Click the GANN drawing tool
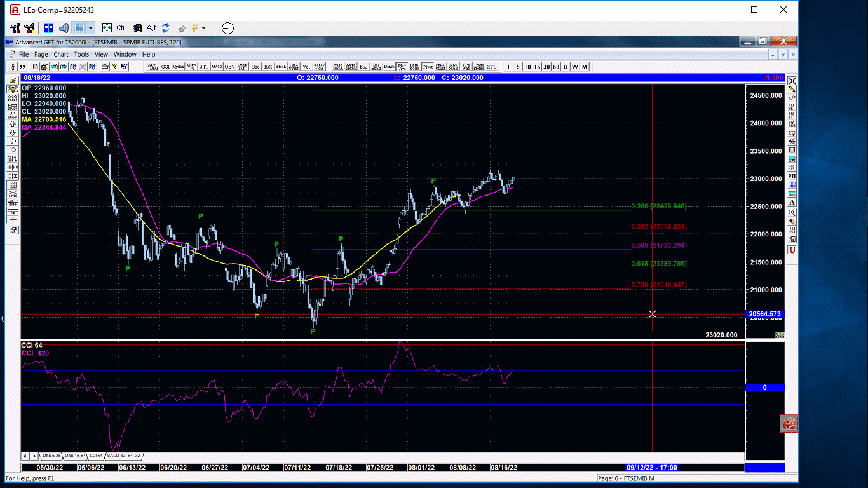The height and width of the screenshot is (488, 868). coord(13,202)
